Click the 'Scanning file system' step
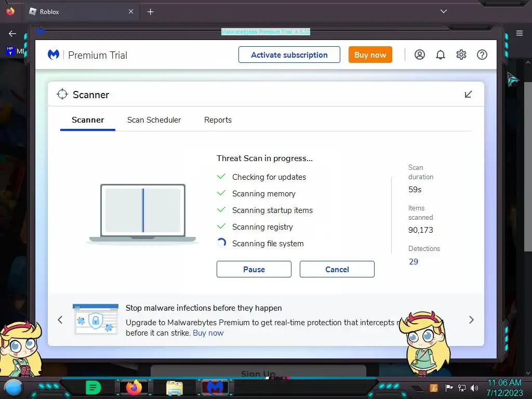Screen dimensions: 532x399 click(268, 244)
